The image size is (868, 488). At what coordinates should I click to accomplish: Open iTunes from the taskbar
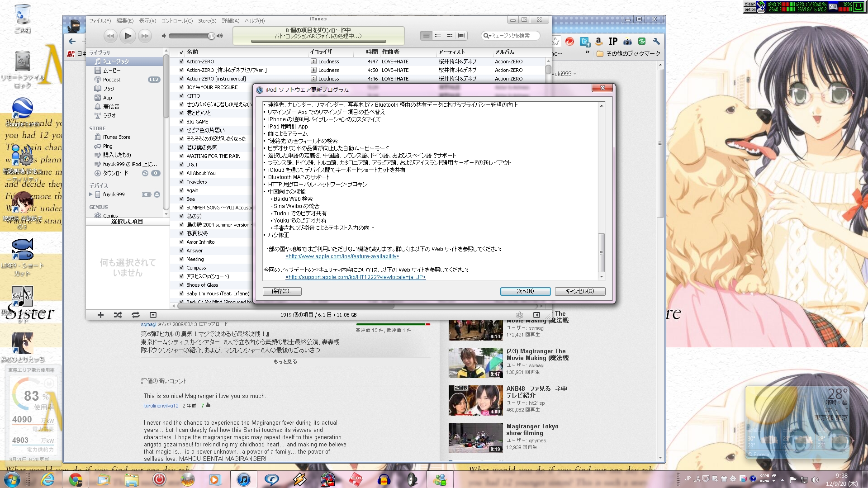(243, 479)
